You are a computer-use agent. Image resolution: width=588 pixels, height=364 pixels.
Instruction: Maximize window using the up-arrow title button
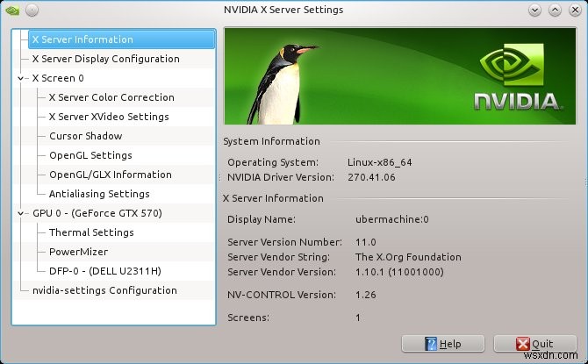[555, 11]
